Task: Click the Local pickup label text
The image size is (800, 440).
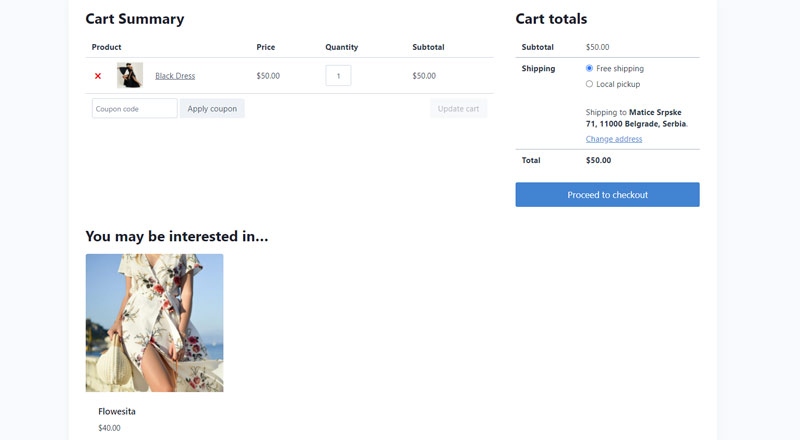Action: click(x=618, y=84)
